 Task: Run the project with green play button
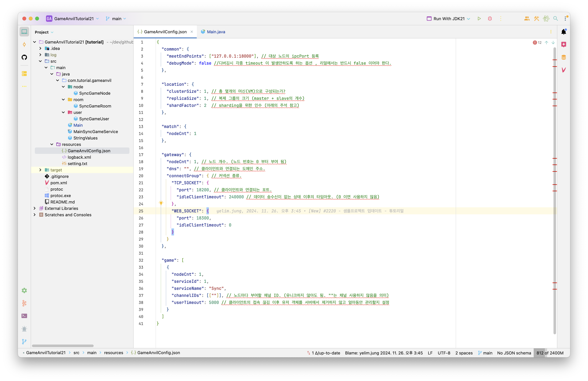pos(479,19)
